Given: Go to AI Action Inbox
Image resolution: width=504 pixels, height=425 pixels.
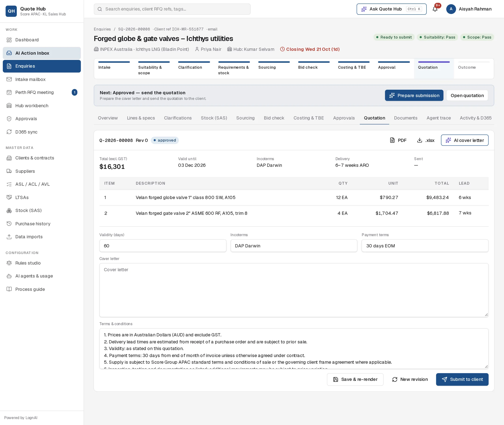Looking at the screenshot, I should click(x=42, y=53).
